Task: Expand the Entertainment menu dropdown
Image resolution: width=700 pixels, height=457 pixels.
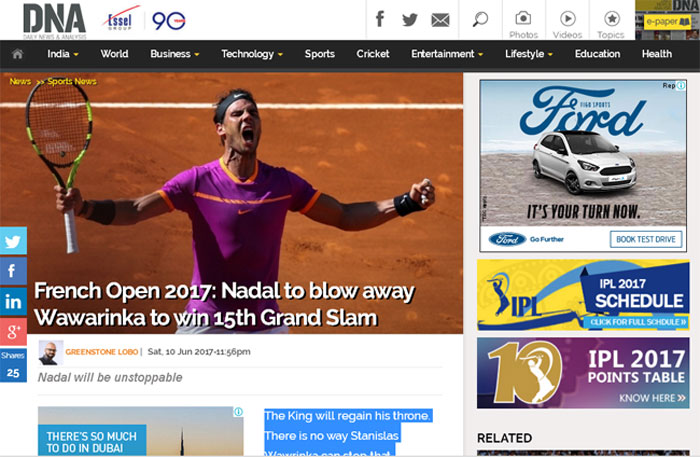Action: click(447, 54)
